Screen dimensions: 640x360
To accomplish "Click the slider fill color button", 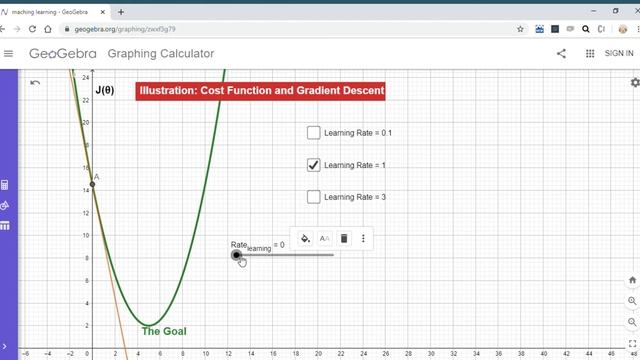I will pyautogui.click(x=305, y=238).
